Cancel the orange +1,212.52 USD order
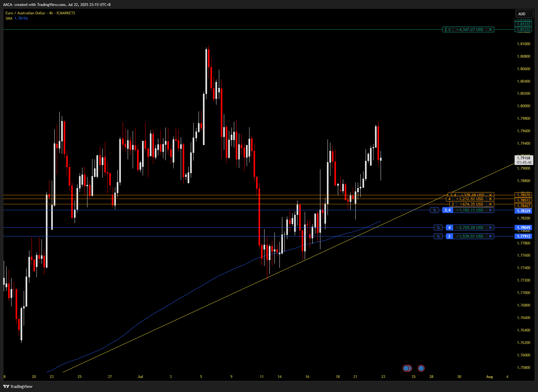The image size is (538, 392). (x=490, y=199)
